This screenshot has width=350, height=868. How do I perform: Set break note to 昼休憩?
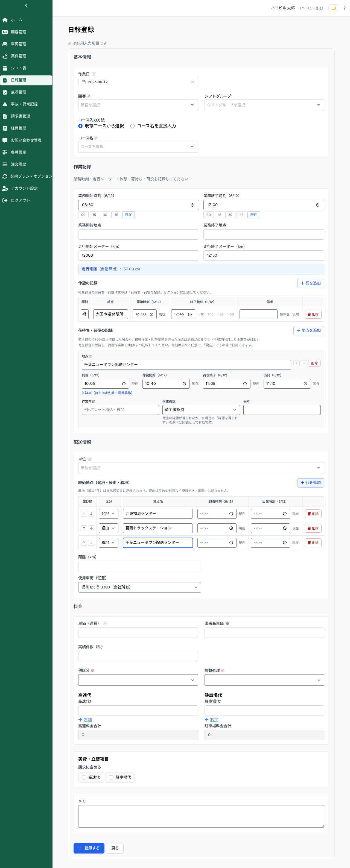tap(284, 314)
